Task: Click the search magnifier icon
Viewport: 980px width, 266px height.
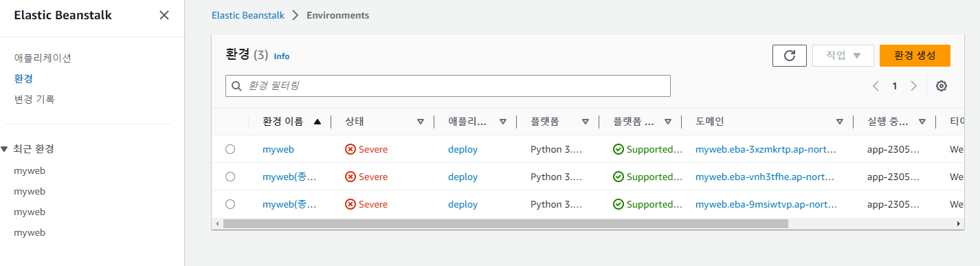Action: tap(237, 86)
